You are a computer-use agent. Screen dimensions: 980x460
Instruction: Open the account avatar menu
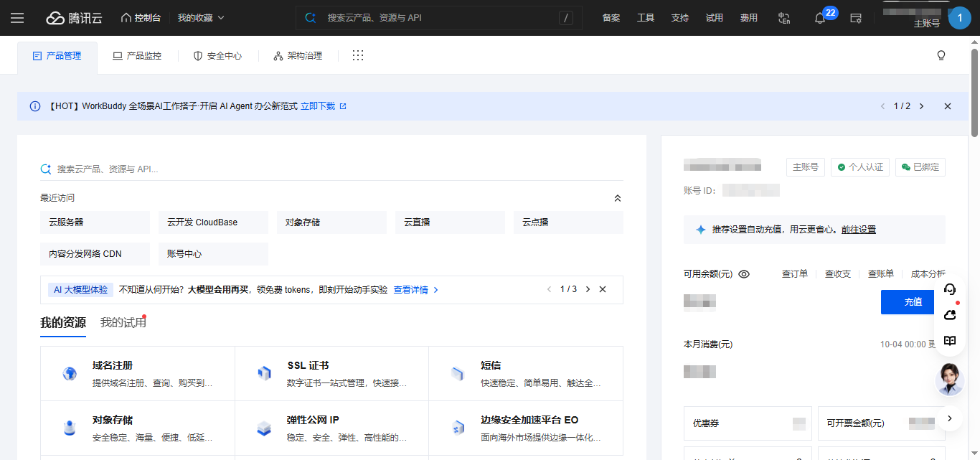(960, 17)
